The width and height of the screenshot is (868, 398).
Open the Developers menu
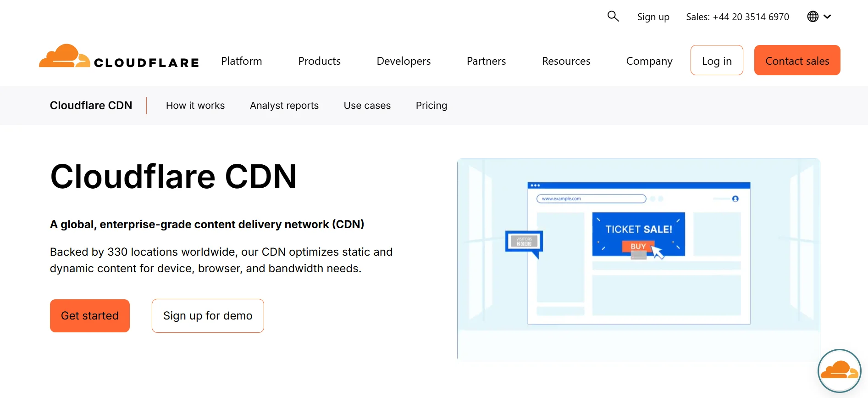point(404,61)
